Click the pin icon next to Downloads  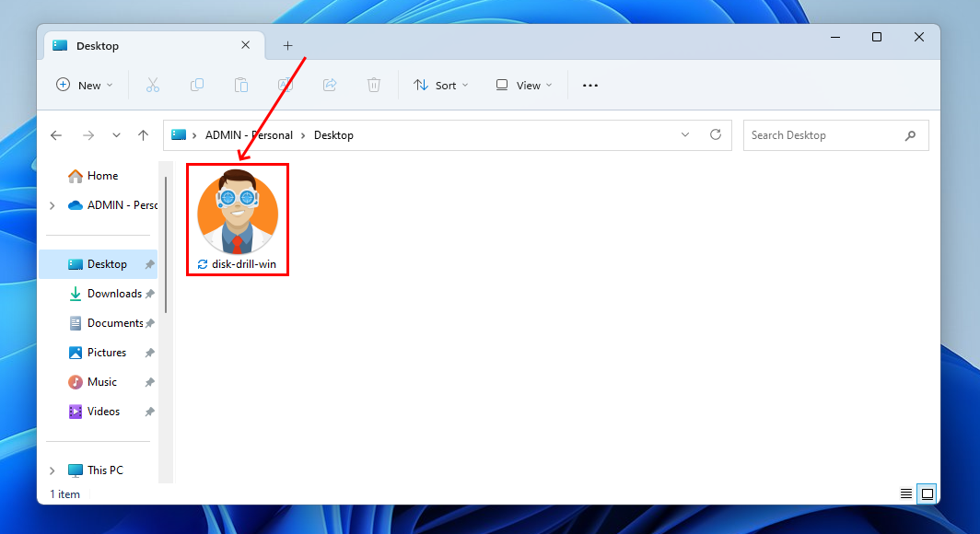(x=149, y=294)
